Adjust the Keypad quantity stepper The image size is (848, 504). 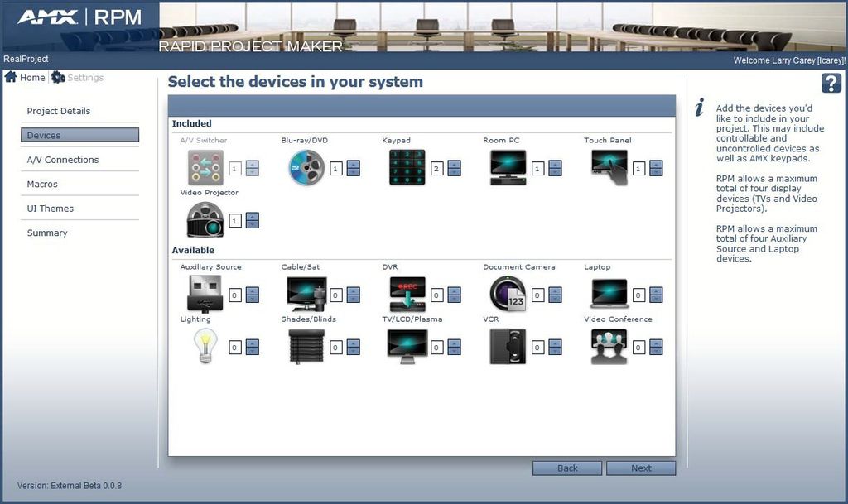point(455,169)
